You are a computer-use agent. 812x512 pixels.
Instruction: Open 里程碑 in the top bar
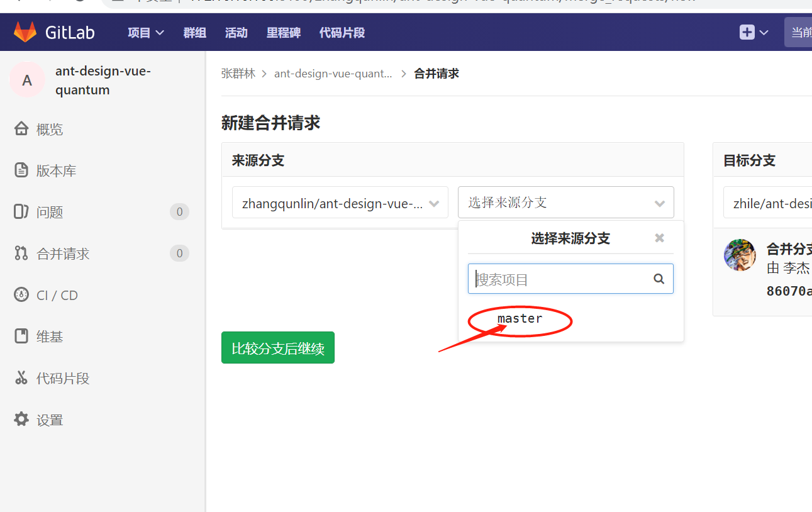[x=284, y=33]
